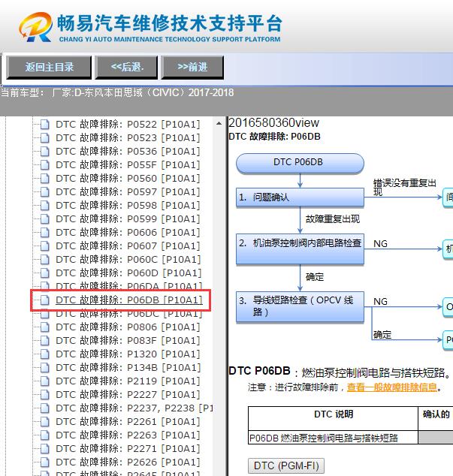The width and height of the screenshot is (453, 476).
Task: Click flowchart step 3. 导线短路检查
Action: click(300, 306)
